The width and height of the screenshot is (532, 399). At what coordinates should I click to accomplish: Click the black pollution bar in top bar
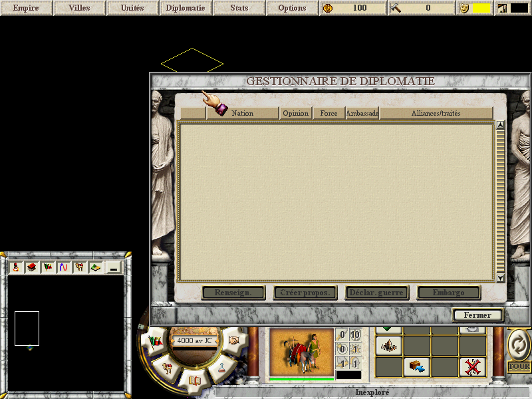[519, 8]
